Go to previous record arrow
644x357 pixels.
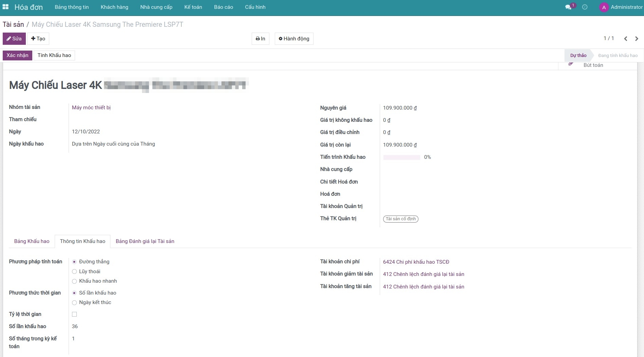625,39
